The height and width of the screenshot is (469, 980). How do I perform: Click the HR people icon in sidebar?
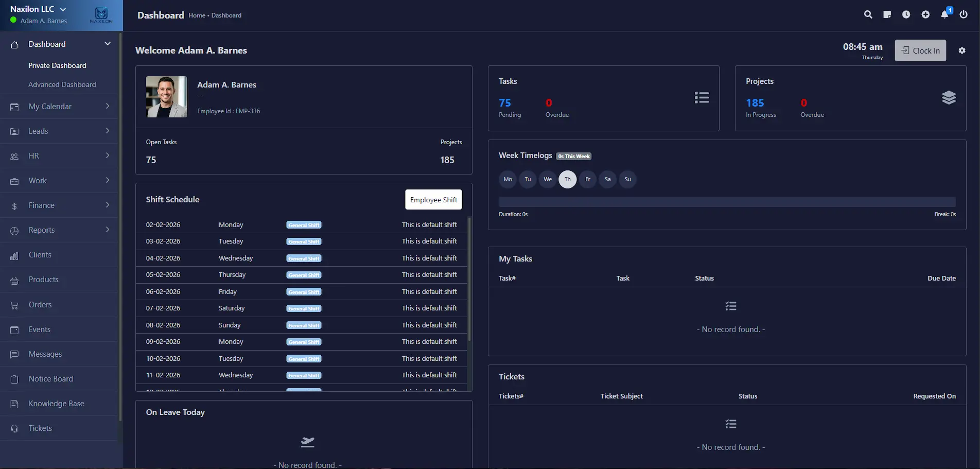pos(14,157)
